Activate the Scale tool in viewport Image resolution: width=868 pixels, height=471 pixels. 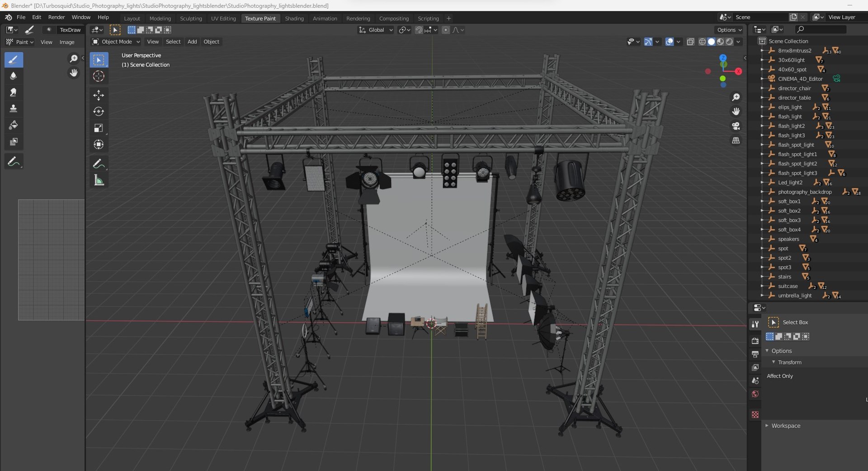(x=99, y=128)
